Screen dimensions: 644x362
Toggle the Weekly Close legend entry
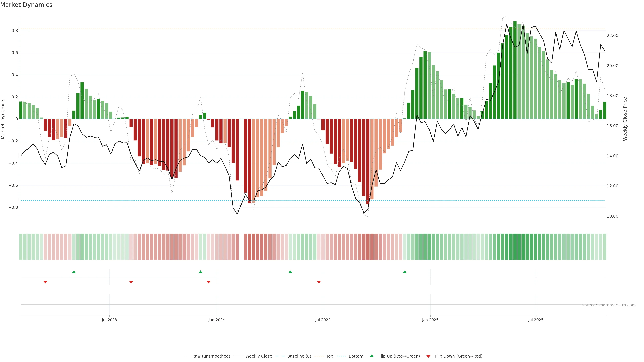[258, 356]
